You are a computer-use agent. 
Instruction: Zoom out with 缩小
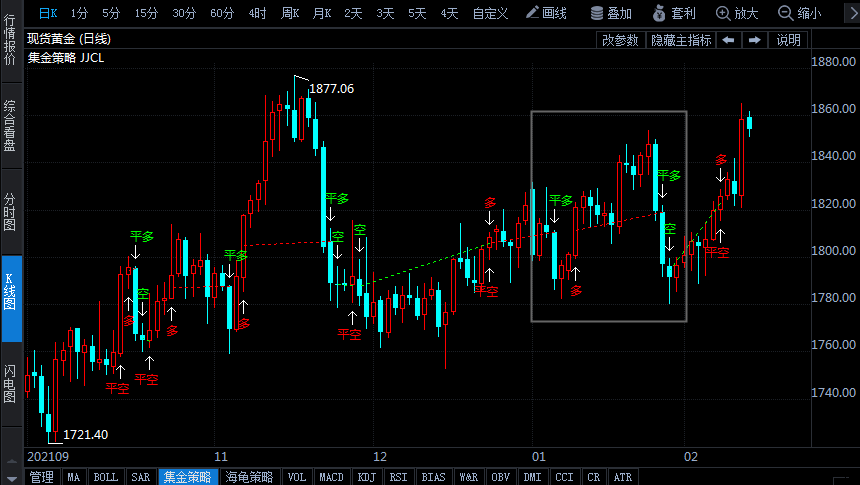800,13
